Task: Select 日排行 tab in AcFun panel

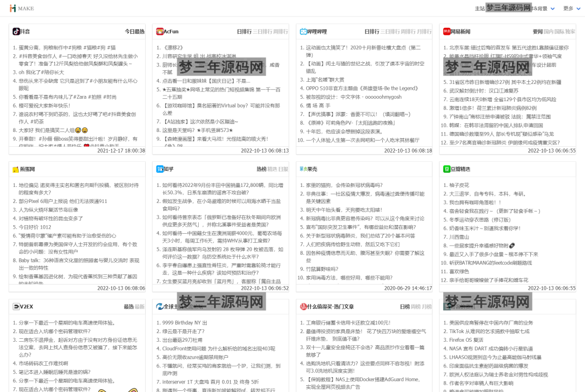Action: click(245, 32)
